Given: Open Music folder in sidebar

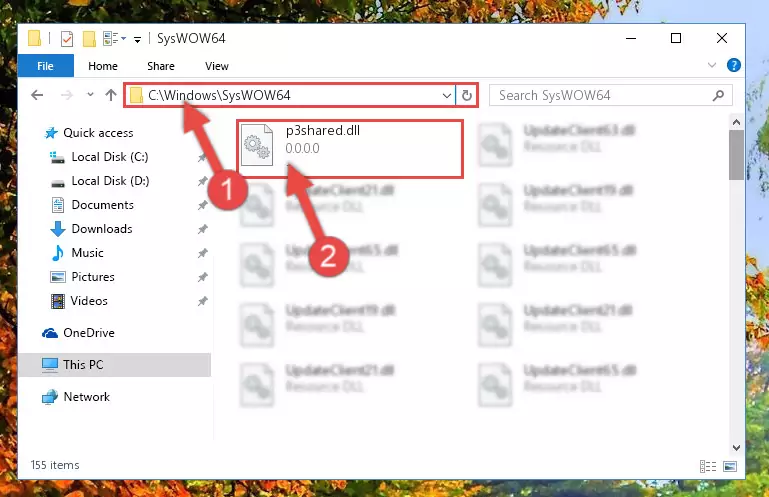Looking at the screenshot, I should point(87,253).
